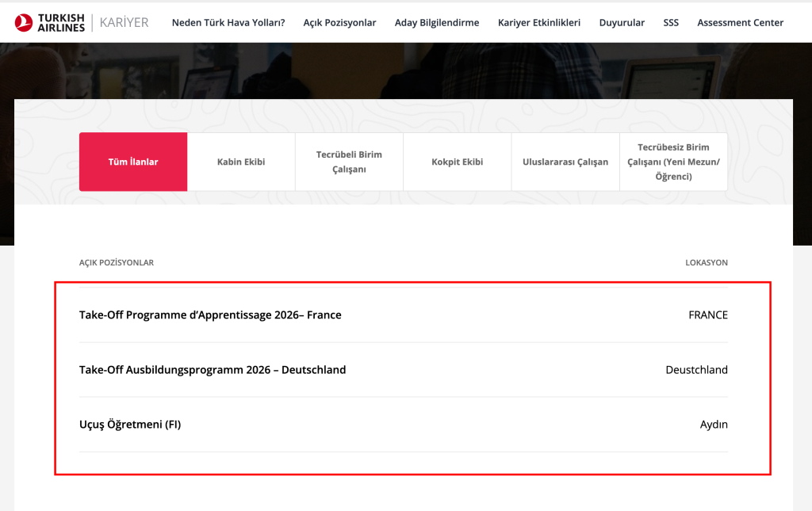Open the SSS page
Screen dimensions: 812x511
tap(671, 23)
